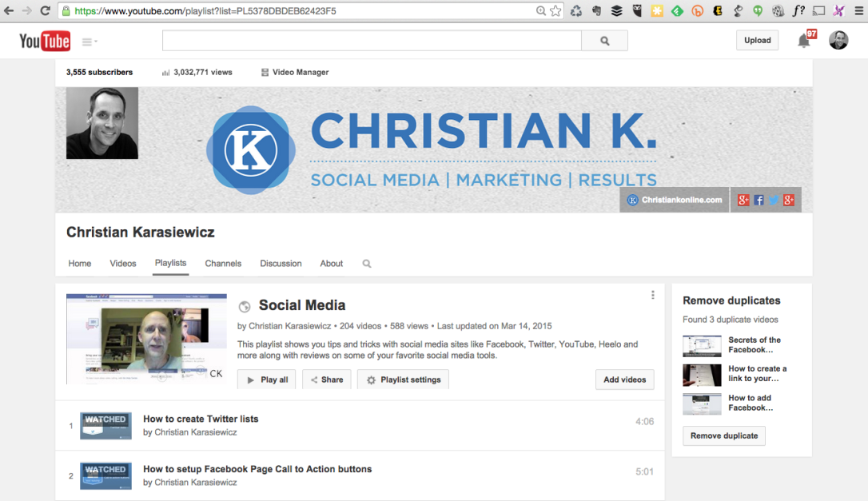Click the Social Media playlist thumbnail

[x=147, y=339]
